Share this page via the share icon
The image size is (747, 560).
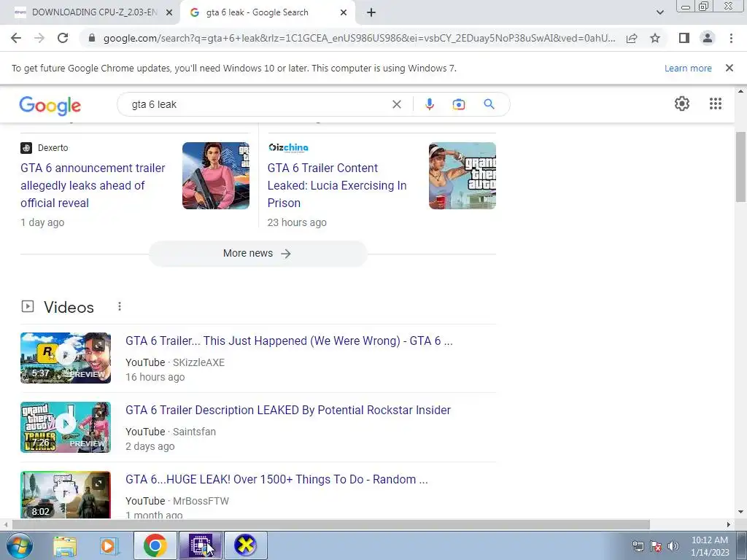(x=632, y=38)
